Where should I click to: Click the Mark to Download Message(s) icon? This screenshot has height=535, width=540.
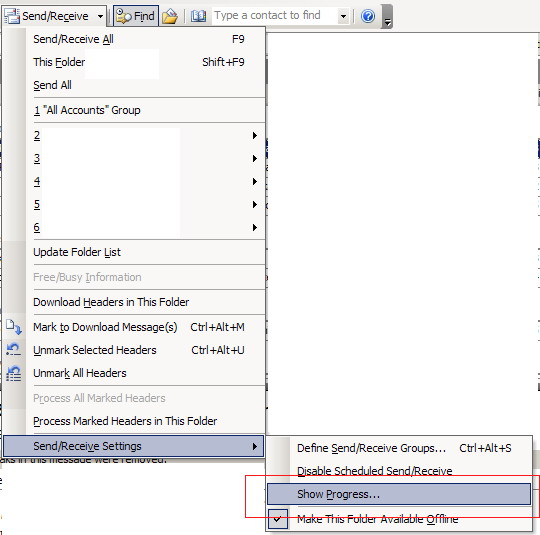click(x=14, y=327)
